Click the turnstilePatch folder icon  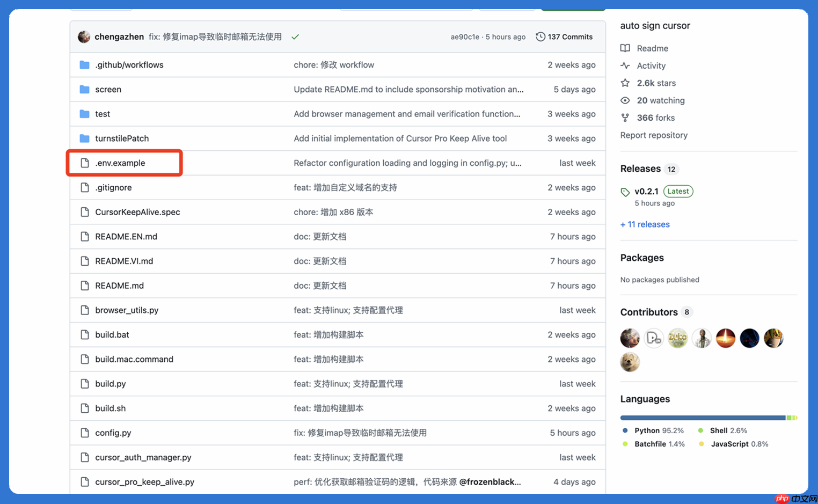[84, 138]
